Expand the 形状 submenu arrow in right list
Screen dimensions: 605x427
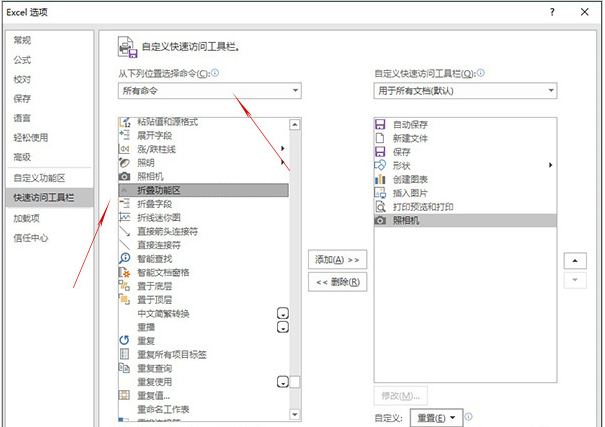550,165
